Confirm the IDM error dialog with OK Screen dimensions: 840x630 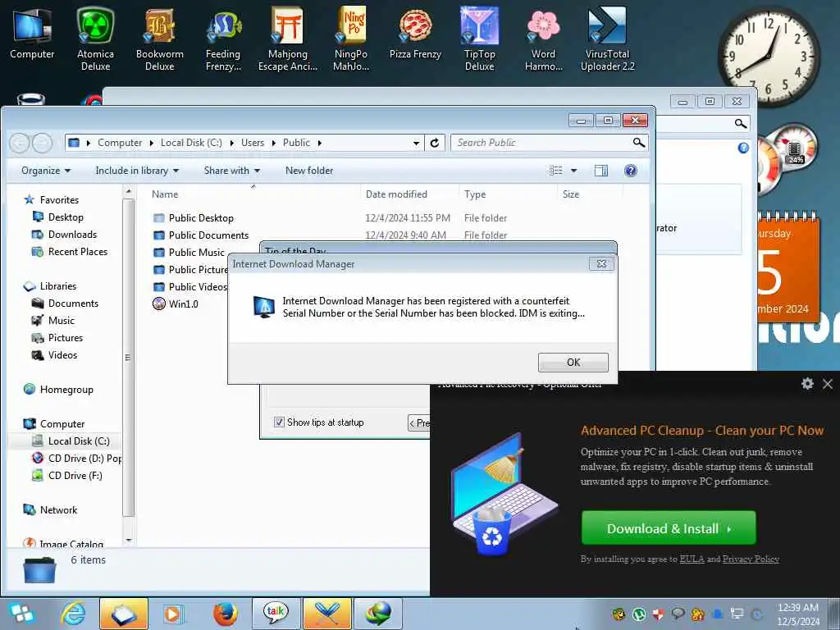click(573, 362)
